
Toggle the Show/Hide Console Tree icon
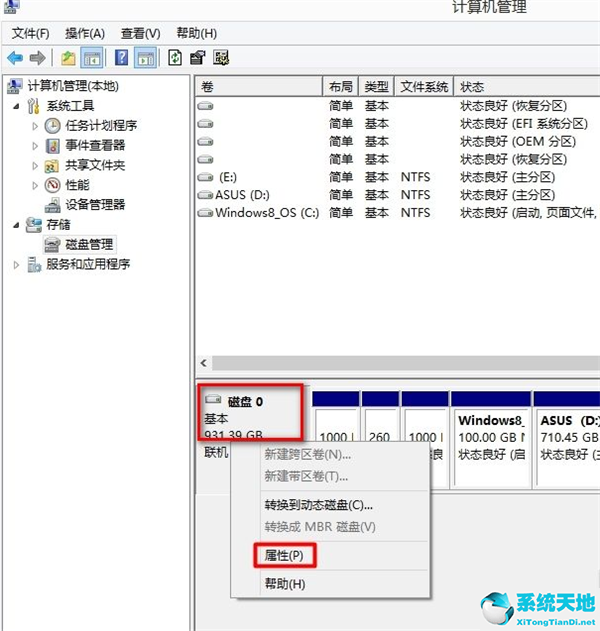92,58
